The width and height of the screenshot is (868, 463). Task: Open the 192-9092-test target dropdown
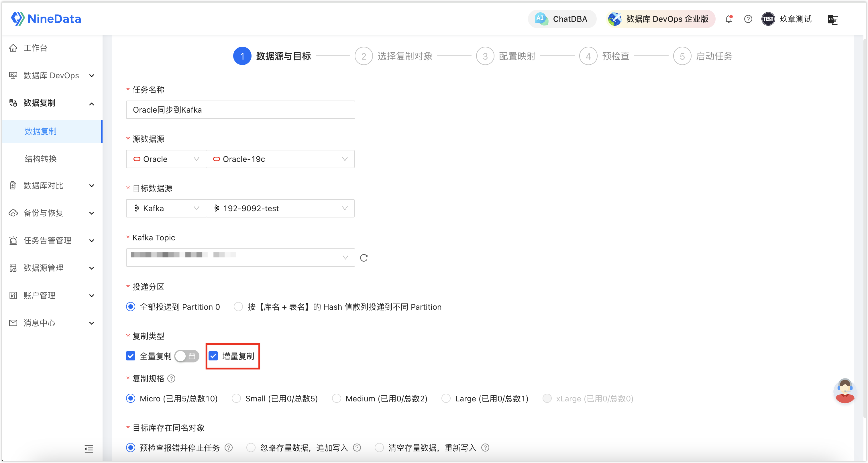280,208
